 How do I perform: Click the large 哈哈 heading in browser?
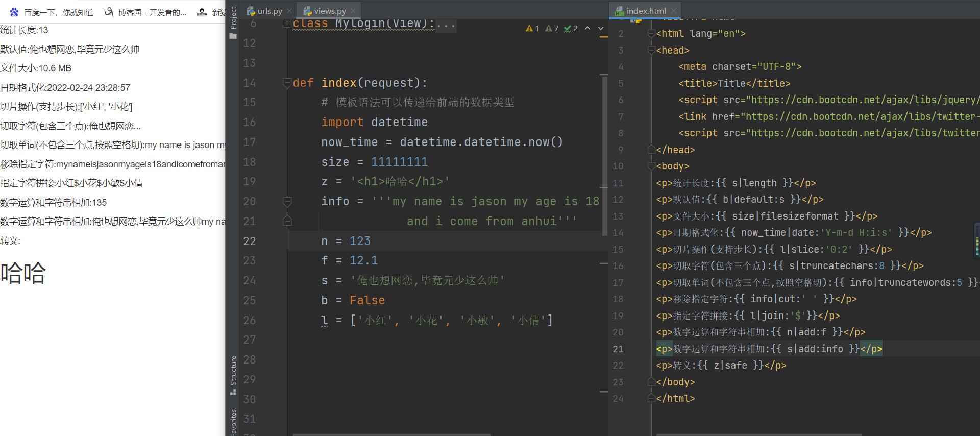[x=23, y=273]
